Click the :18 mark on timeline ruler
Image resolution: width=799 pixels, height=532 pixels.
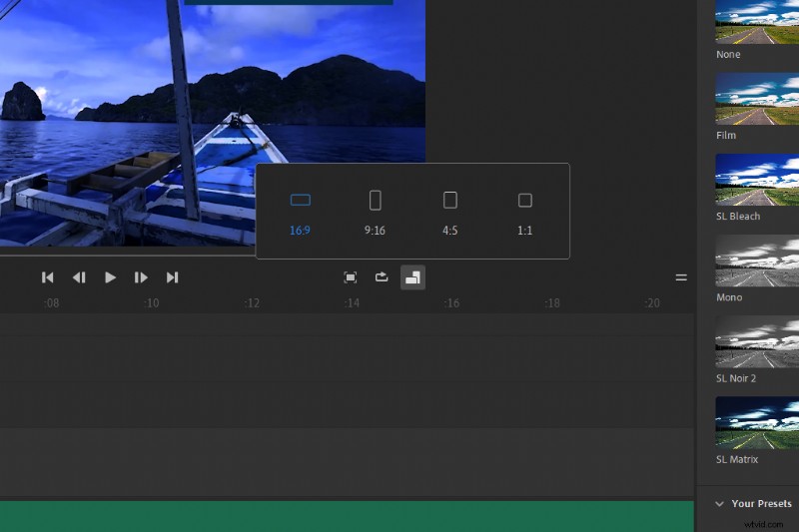click(x=552, y=303)
